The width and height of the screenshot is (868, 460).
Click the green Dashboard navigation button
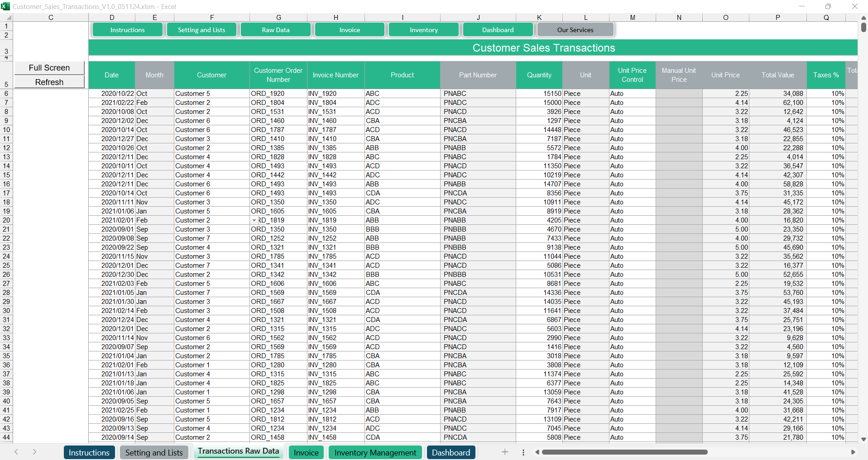pyautogui.click(x=498, y=30)
